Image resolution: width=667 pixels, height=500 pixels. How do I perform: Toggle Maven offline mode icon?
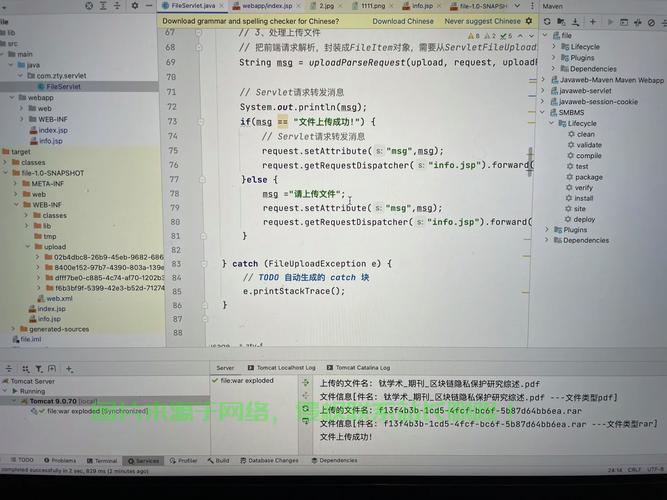point(637,23)
